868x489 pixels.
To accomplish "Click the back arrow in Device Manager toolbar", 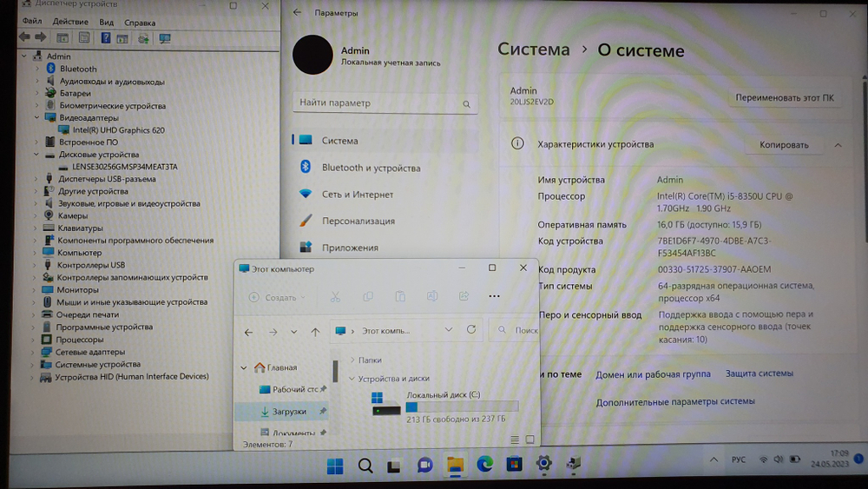I will (24, 37).
